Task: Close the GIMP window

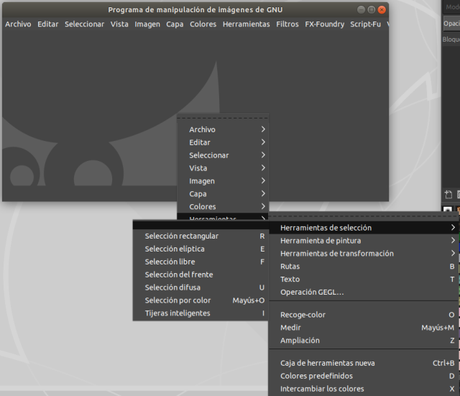Action: 382,10
